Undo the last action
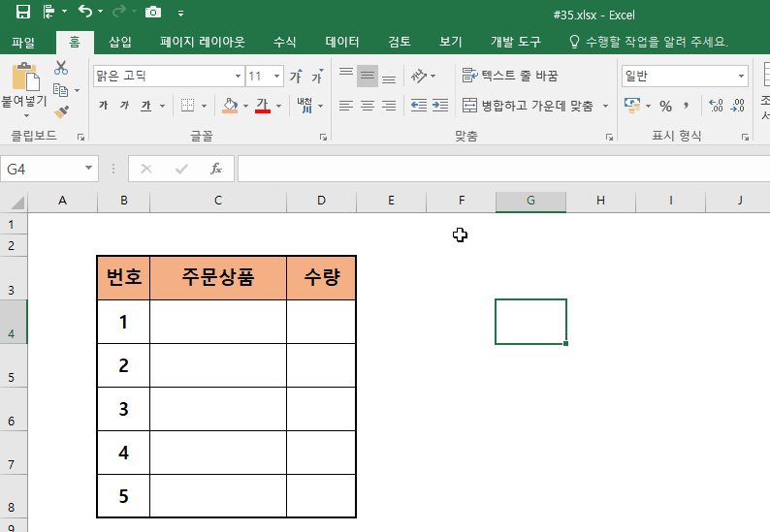The image size is (770, 532). point(85,12)
